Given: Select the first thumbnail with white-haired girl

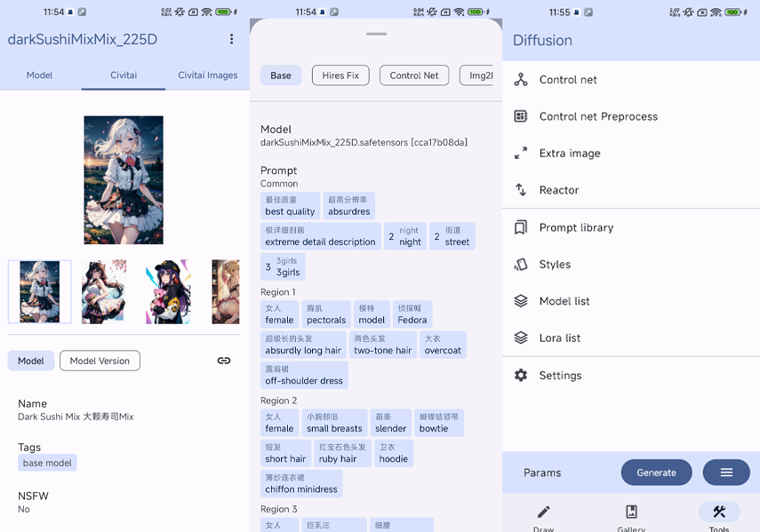Looking at the screenshot, I should point(40,291).
